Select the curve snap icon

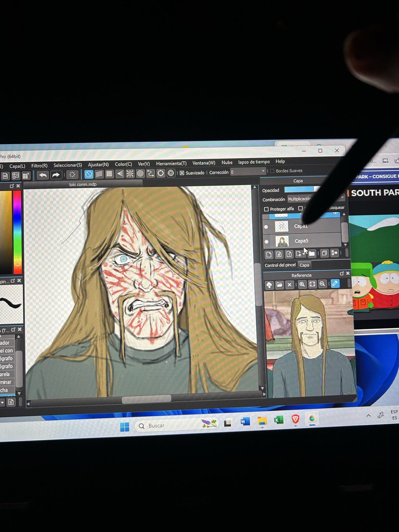coord(150,173)
